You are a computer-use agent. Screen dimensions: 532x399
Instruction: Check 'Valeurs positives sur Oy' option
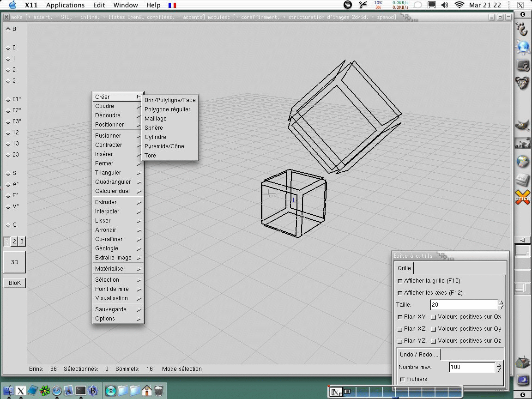click(x=434, y=329)
